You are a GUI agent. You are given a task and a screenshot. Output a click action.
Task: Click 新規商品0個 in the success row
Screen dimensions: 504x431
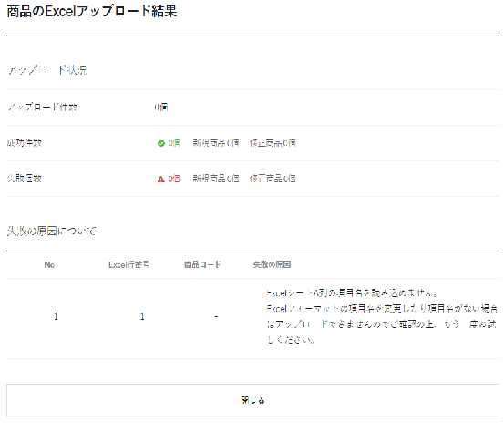pyautogui.click(x=216, y=143)
